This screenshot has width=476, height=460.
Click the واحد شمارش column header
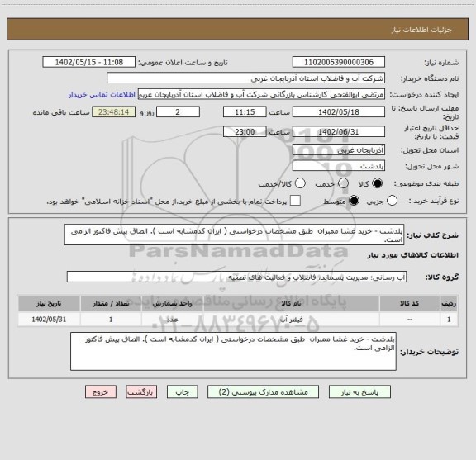tap(172, 303)
